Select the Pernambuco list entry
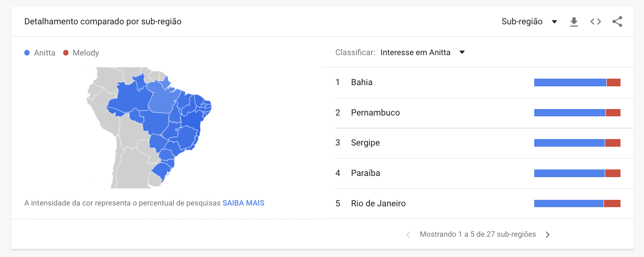 (x=375, y=113)
